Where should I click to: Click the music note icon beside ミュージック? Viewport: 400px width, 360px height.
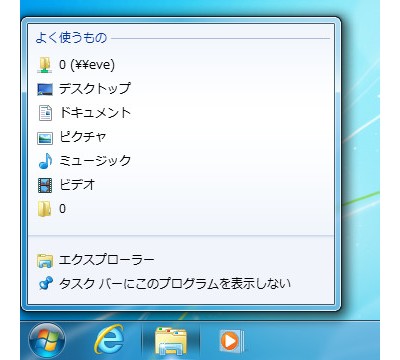click(45, 161)
